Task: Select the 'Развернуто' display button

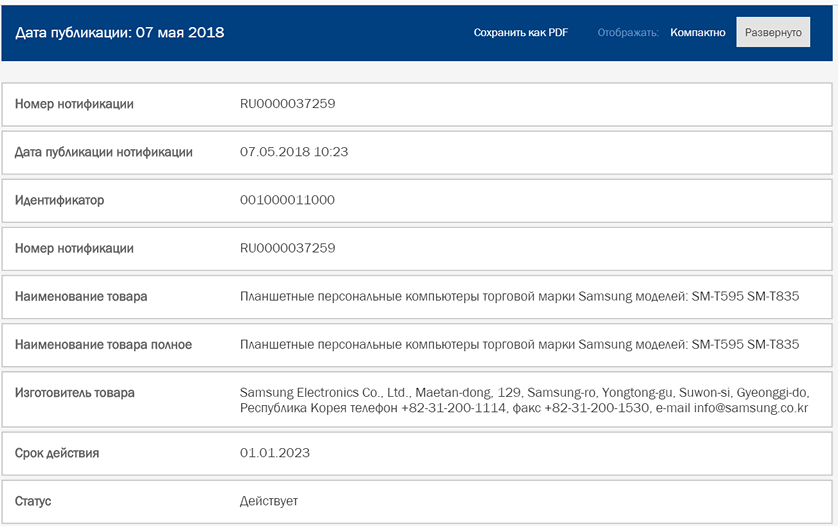Action: coord(773,32)
